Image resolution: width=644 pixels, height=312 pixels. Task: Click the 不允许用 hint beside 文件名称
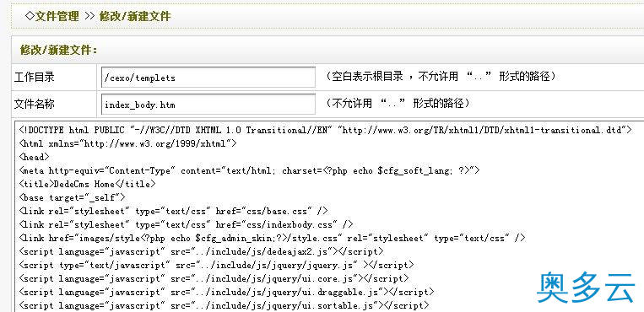pos(398,103)
